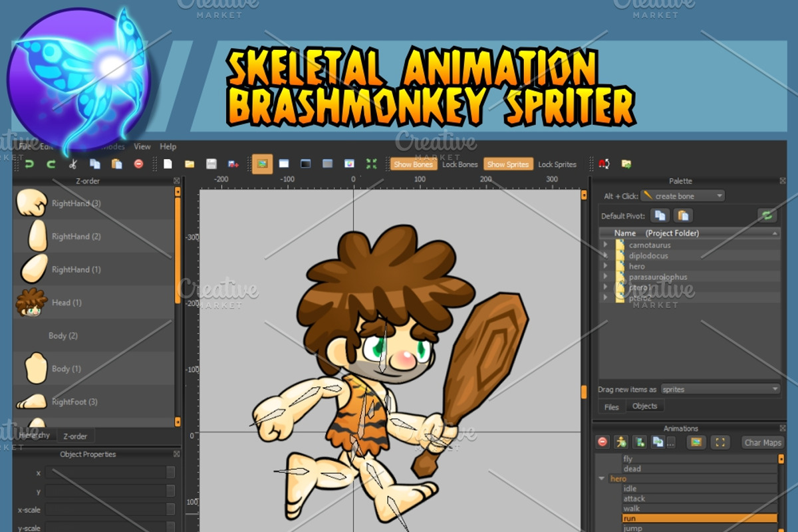Click the y field in Object Properties
The height and width of the screenshot is (532, 798).
110,491
